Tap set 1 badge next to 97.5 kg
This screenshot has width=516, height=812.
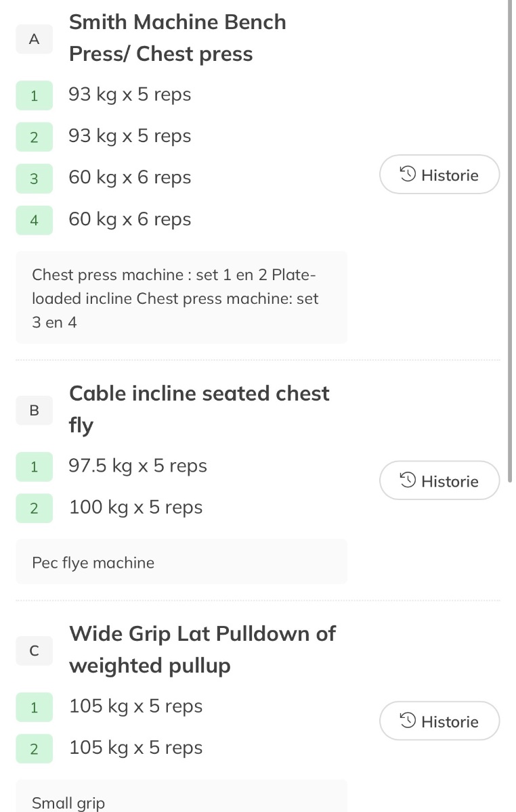[x=34, y=467]
